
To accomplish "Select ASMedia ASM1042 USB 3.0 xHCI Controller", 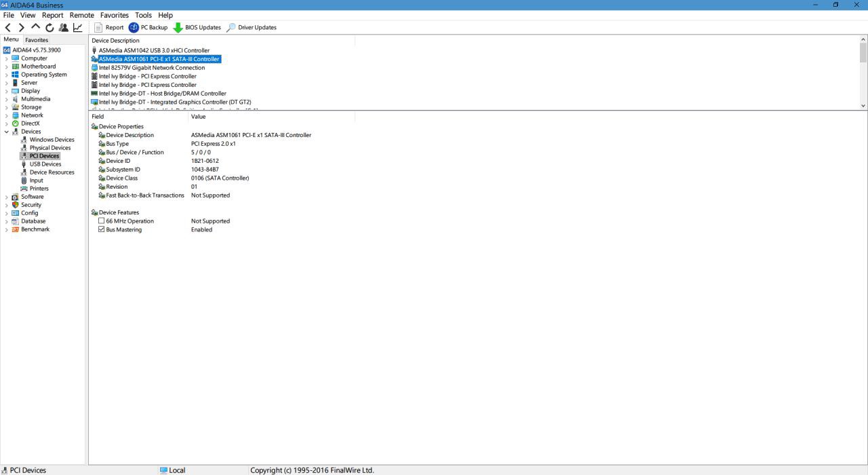I will coord(154,50).
